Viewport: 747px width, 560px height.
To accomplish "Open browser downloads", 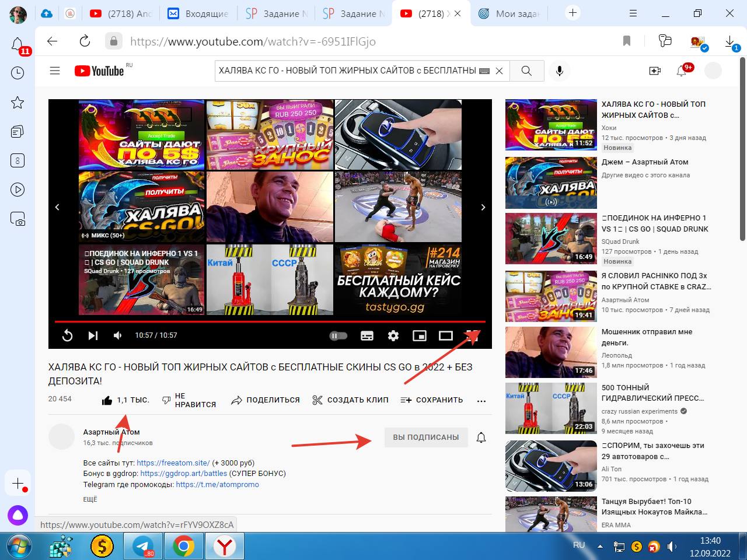I will pos(730,41).
